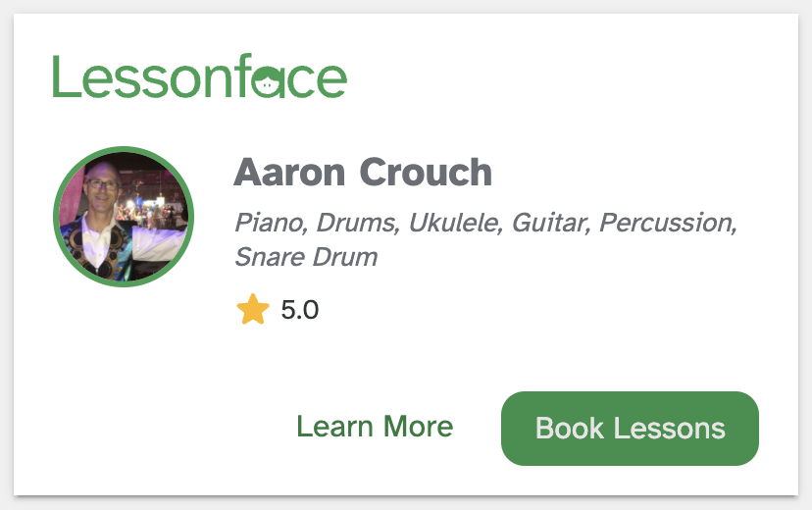The height and width of the screenshot is (510, 812).
Task: Click the "Snare Drum" instrument text
Action: [306, 258]
